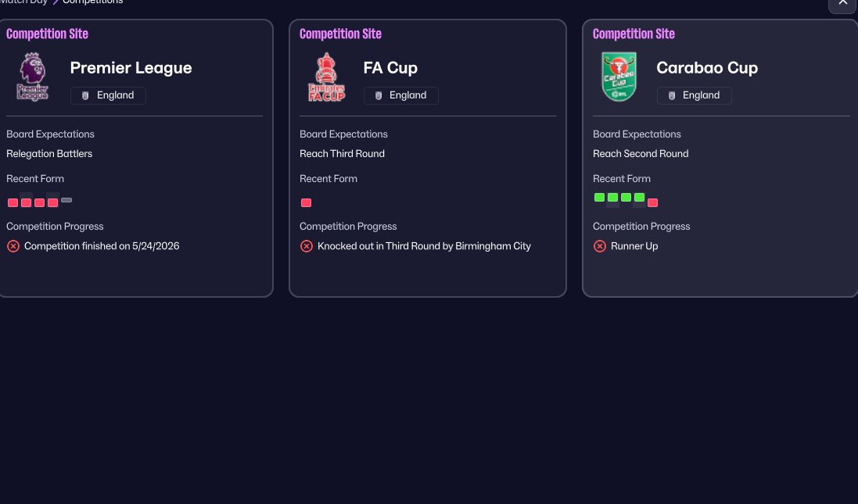The height and width of the screenshot is (504, 858).
Task: Go to Match Day in the breadcrumb
Action: [x=23, y=2]
